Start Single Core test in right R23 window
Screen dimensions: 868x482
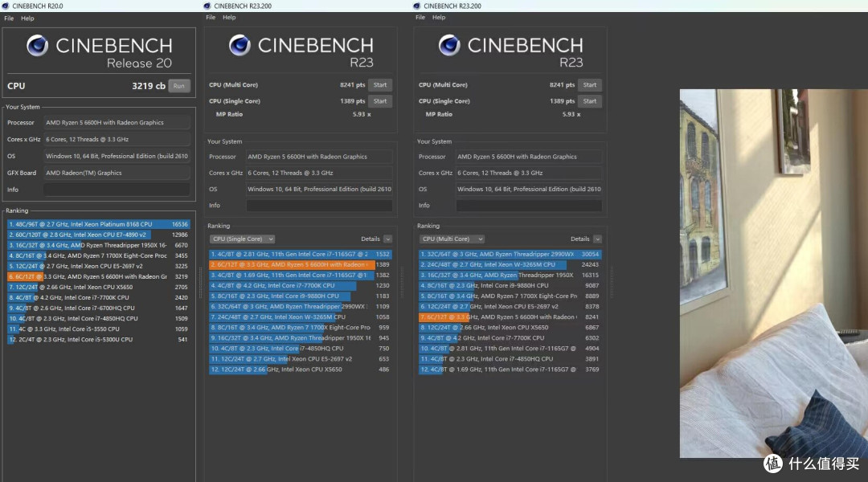tap(590, 101)
